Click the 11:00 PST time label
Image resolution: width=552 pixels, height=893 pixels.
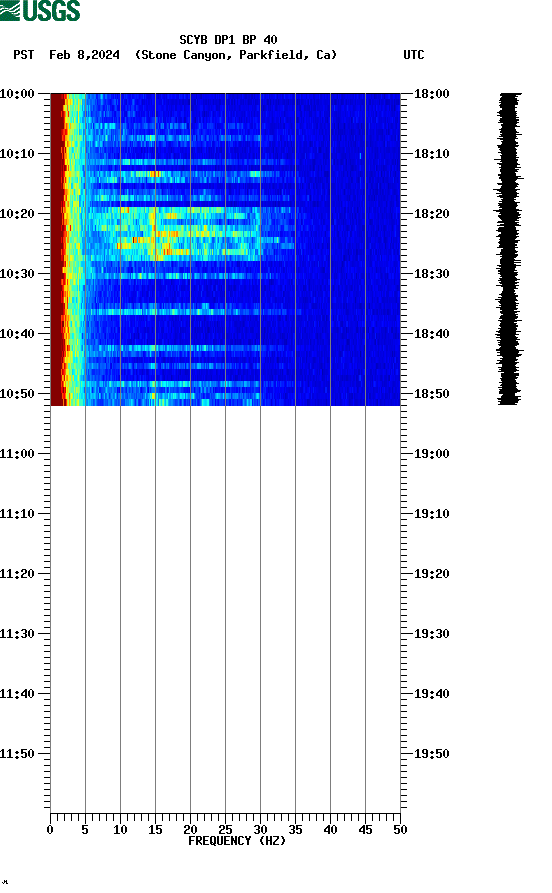click(17, 454)
